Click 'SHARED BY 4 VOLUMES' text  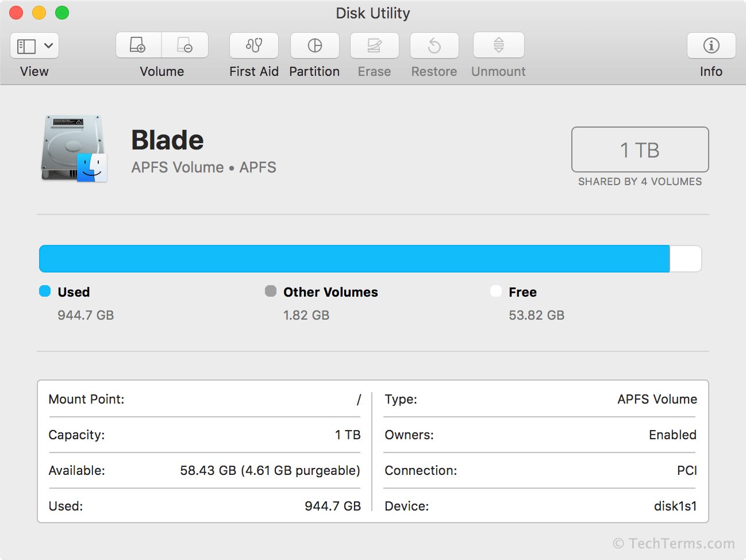pos(640,182)
